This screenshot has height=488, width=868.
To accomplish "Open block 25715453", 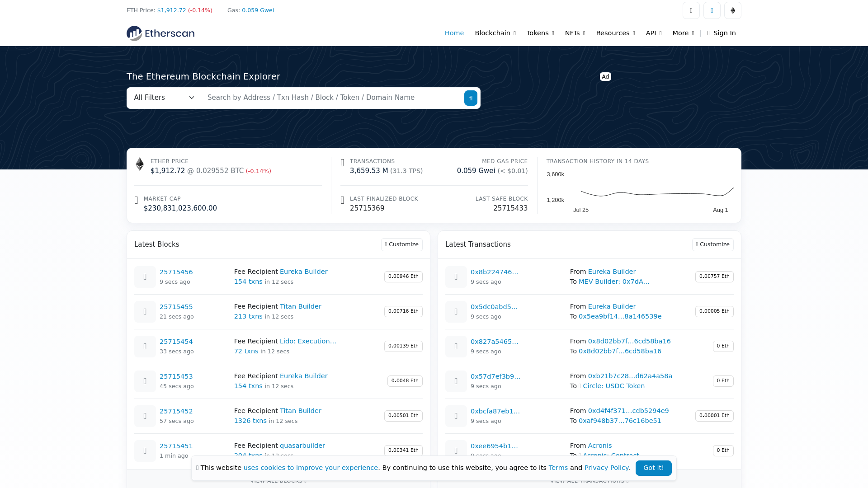I will (176, 376).
